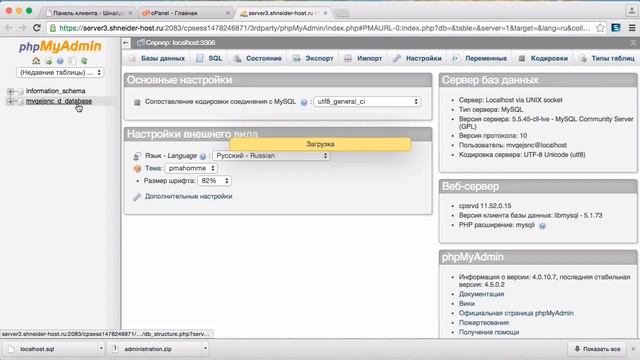Open Кодировки tab
Screen dimensions: 640x360
pos(543,58)
